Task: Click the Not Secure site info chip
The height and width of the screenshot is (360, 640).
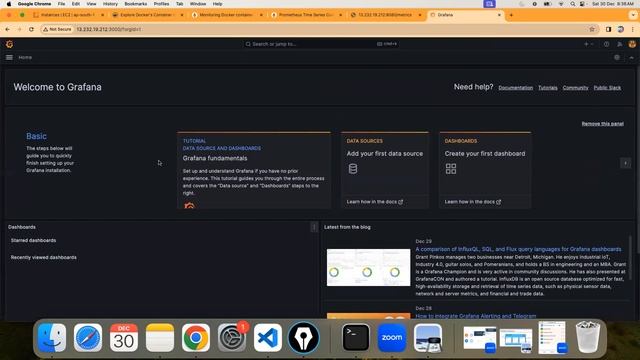Action: coord(57,29)
